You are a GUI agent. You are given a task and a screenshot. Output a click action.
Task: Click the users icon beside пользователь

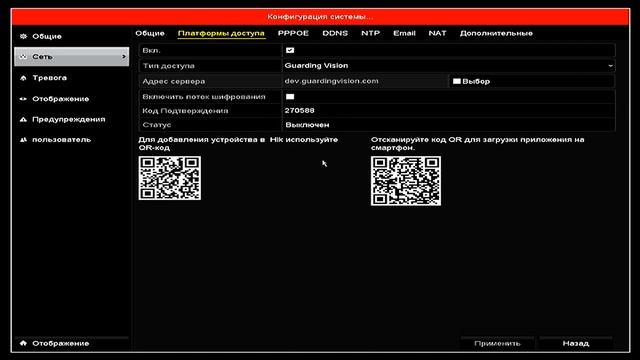pos(23,140)
